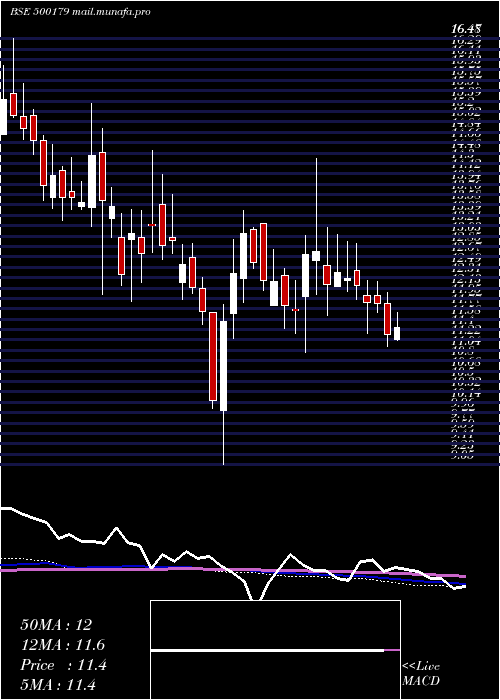Click the last white candlestick on the chart

point(397,333)
